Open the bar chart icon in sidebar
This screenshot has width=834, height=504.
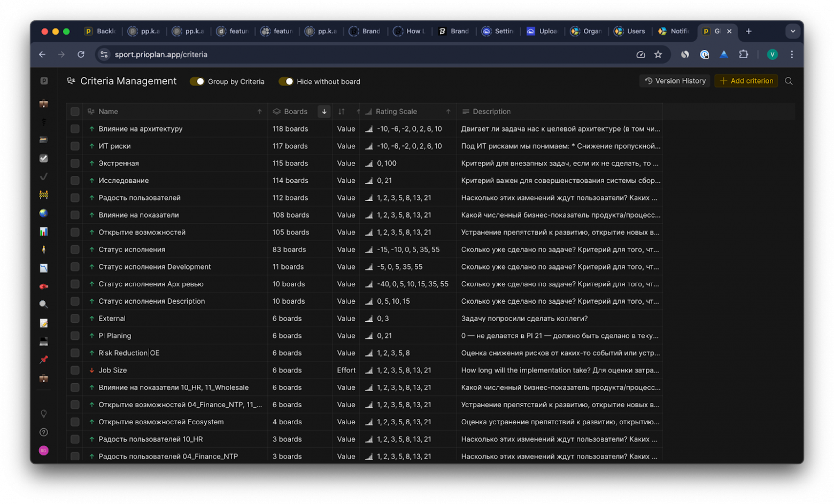pyautogui.click(x=44, y=231)
